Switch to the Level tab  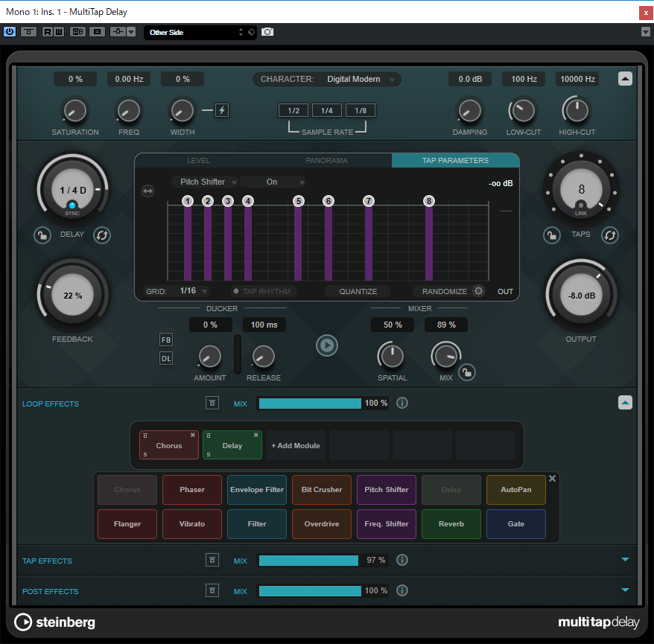pyautogui.click(x=199, y=161)
